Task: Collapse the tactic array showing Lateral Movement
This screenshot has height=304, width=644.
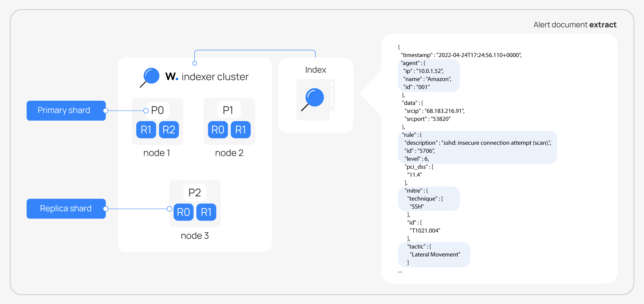Action: (434, 254)
